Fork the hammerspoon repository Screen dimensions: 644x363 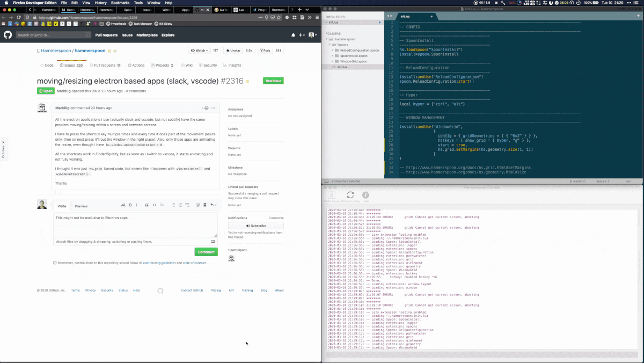(265, 50)
